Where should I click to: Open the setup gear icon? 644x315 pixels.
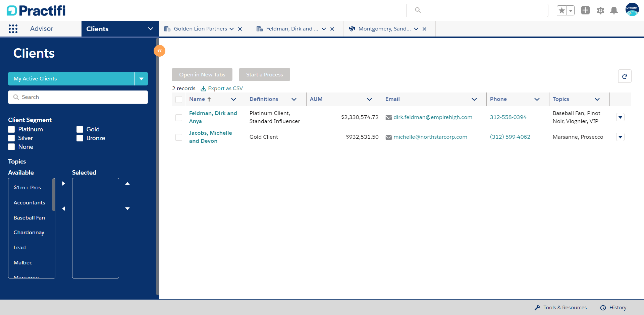600,10
